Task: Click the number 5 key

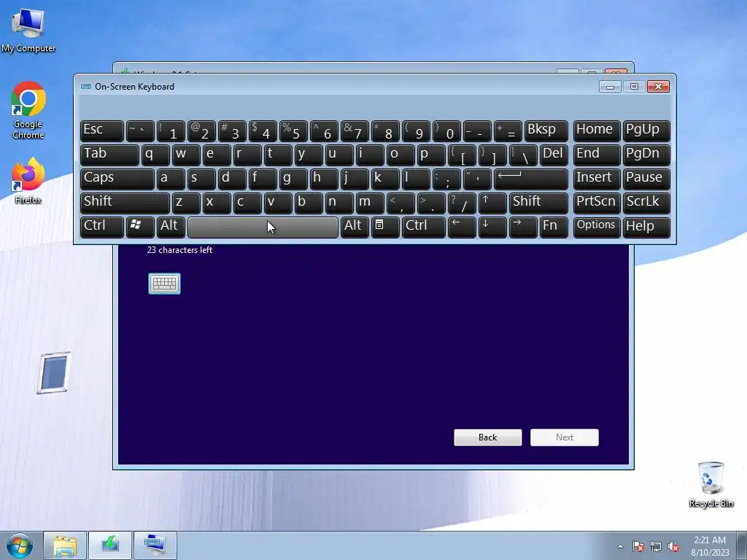Action: [x=293, y=131]
